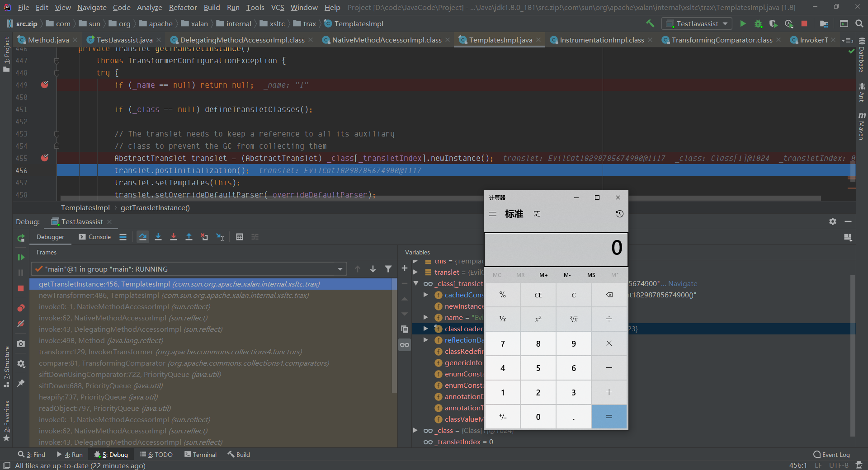Click the Step Over debugger icon
This screenshot has width=868, height=470.
pyautogui.click(x=143, y=237)
